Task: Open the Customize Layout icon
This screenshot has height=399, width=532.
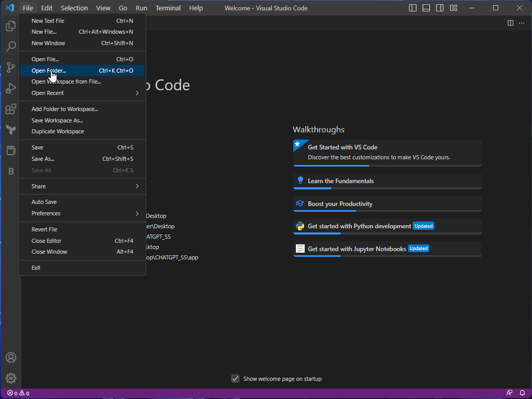Action: click(454, 8)
